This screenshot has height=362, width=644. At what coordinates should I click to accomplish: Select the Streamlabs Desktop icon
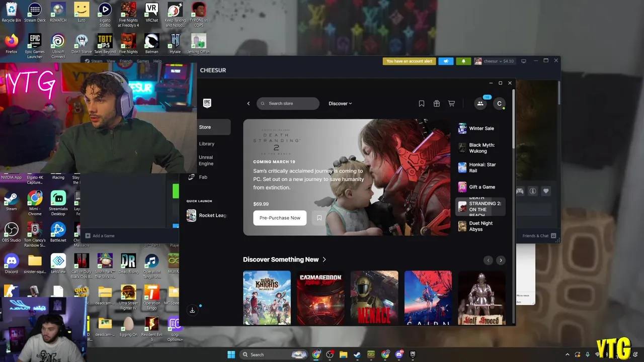[58, 202]
